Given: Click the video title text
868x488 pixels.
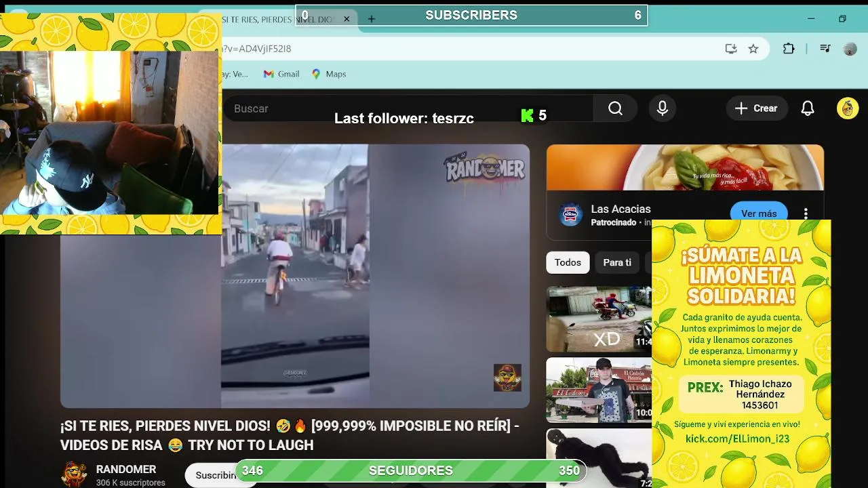Looking at the screenshot, I should point(290,435).
